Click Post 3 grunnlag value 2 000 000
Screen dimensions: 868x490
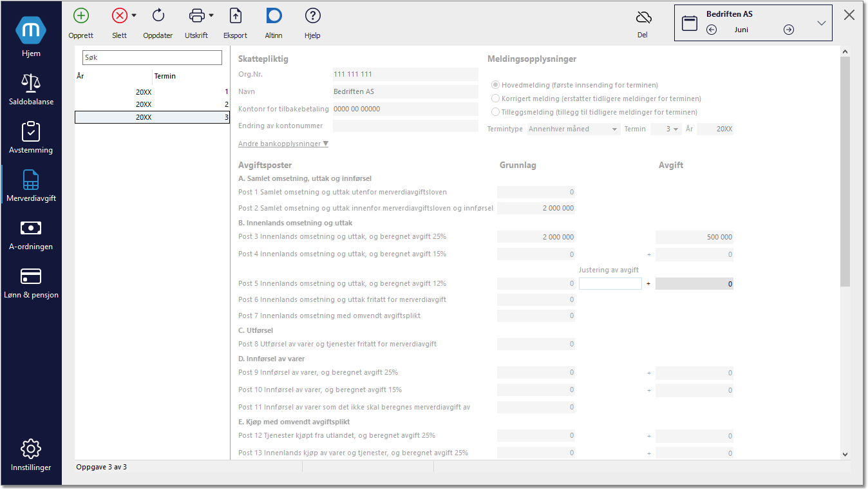(x=536, y=237)
